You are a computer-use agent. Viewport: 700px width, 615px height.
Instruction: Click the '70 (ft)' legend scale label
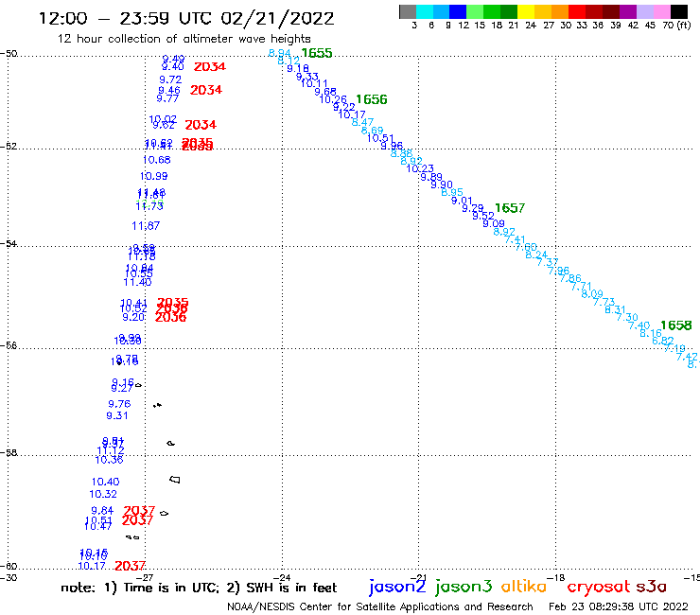pyautogui.click(x=676, y=26)
